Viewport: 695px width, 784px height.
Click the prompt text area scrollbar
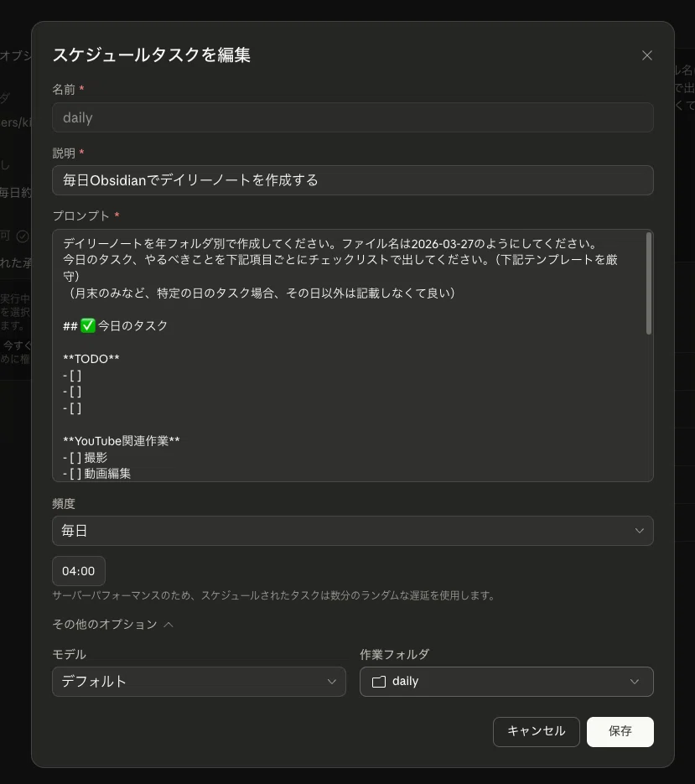point(648,283)
